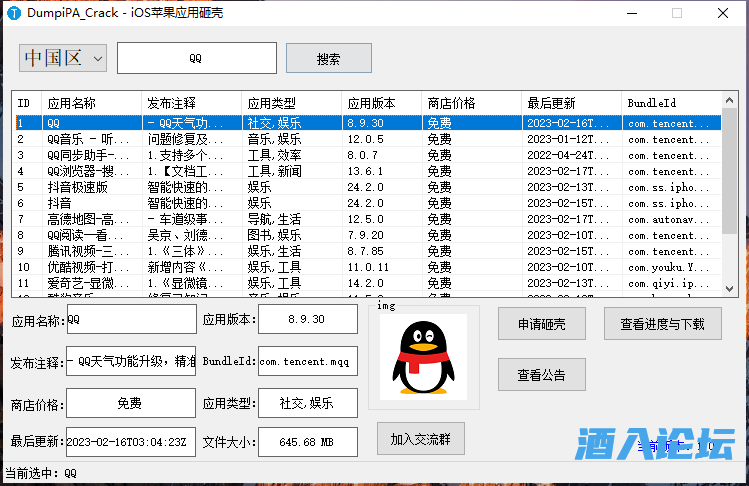Click the BundleId column header
749x486 pixels.
672,103
